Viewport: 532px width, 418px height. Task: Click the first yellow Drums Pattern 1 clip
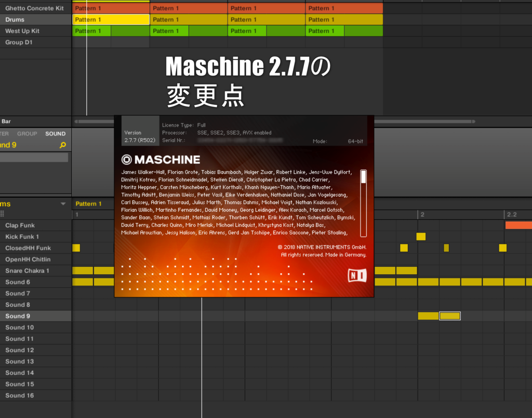pos(111,20)
